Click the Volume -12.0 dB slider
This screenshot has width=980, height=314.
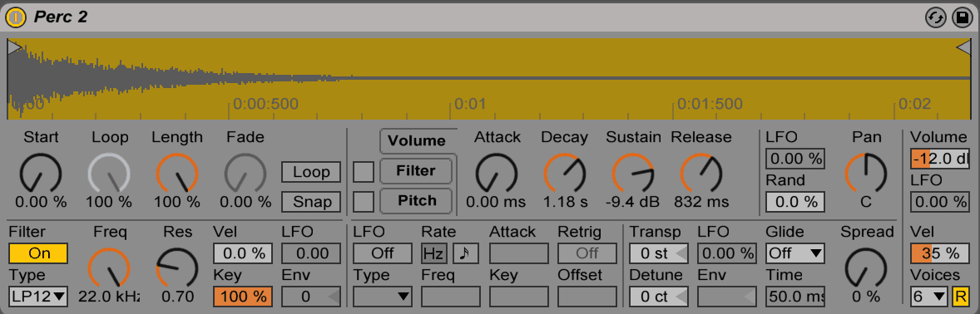tap(939, 159)
